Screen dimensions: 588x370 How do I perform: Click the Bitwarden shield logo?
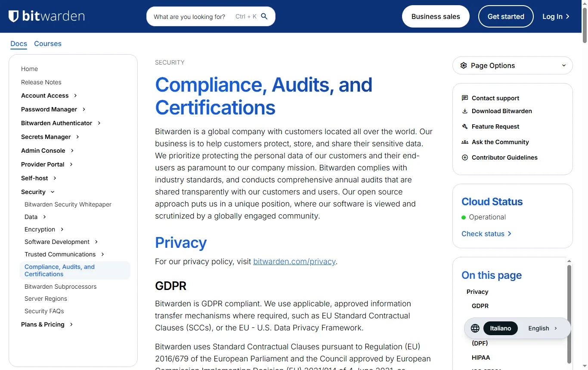pyautogui.click(x=14, y=16)
